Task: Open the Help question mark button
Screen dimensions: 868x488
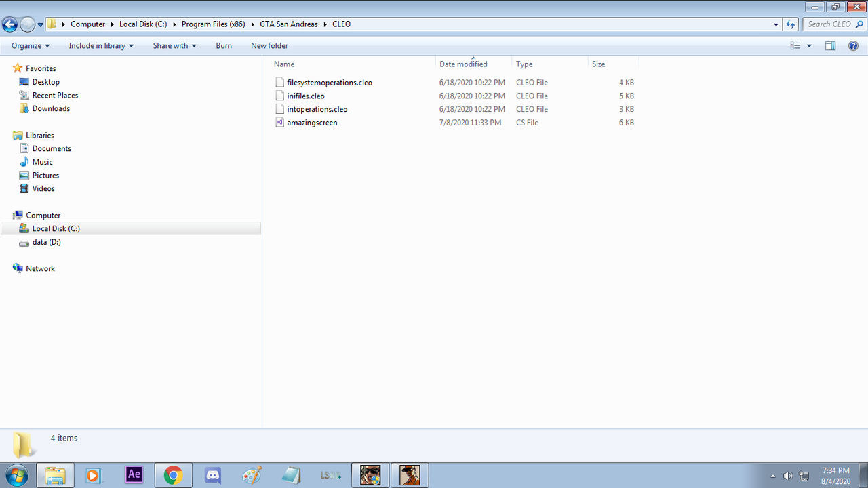Action: pos(854,46)
